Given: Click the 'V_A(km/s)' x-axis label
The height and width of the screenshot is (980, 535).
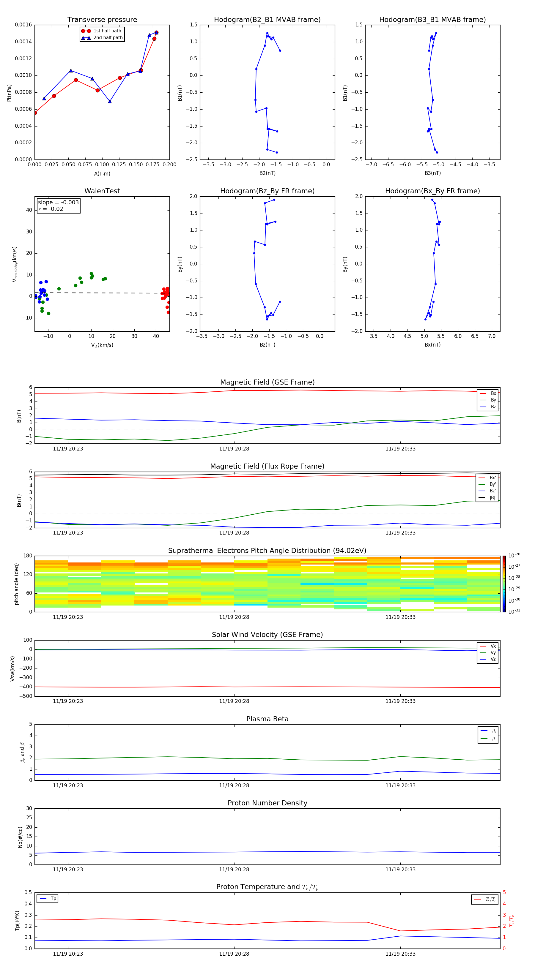Looking at the screenshot, I should click(x=102, y=345).
